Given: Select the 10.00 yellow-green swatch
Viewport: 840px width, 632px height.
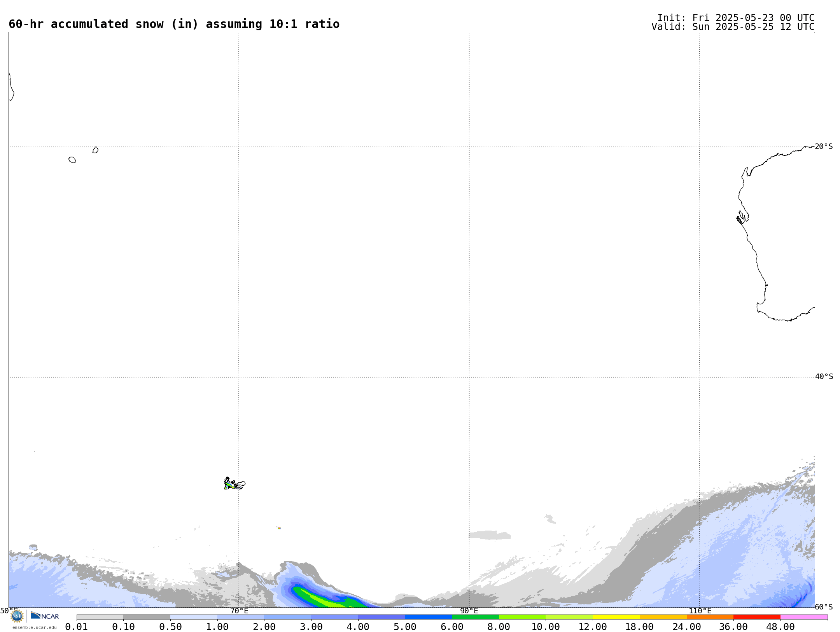Looking at the screenshot, I should pyautogui.click(x=569, y=617).
